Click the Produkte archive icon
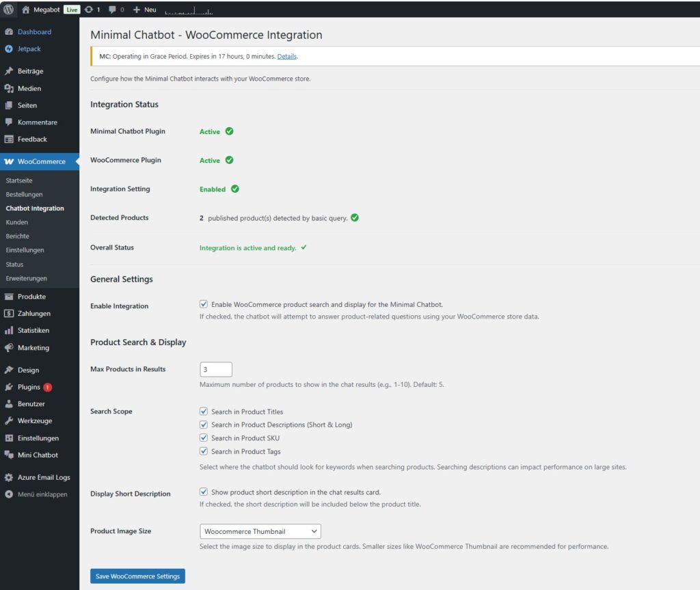 [9, 297]
